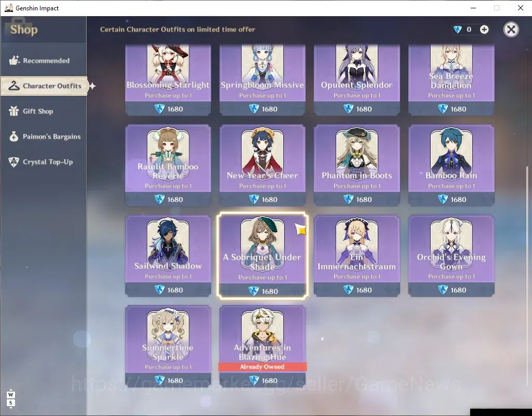The height and width of the screenshot is (416, 532).
Task: Click the Crystal Top-Up gem icon
Action: (x=14, y=162)
